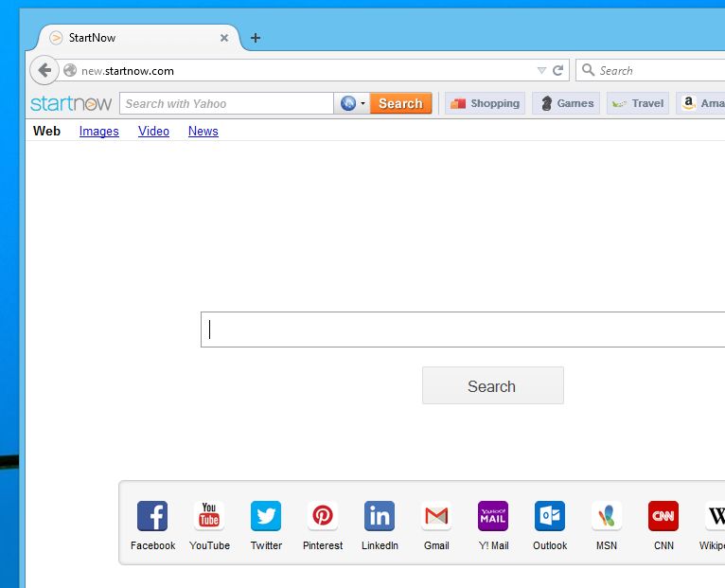Click the magnifier in browser search box
This screenshot has width=725, height=588.
pyautogui.click(x=588, y=70)
